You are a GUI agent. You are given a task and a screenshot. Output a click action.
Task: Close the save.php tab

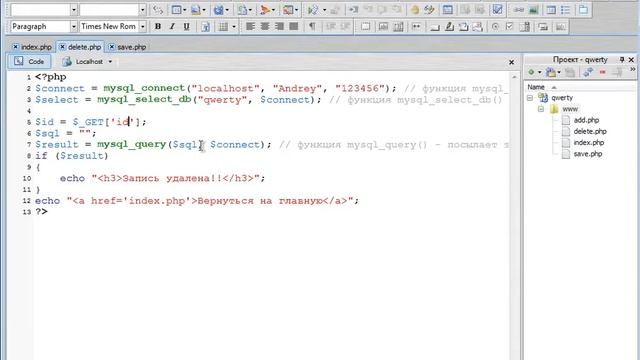[112, 47]
